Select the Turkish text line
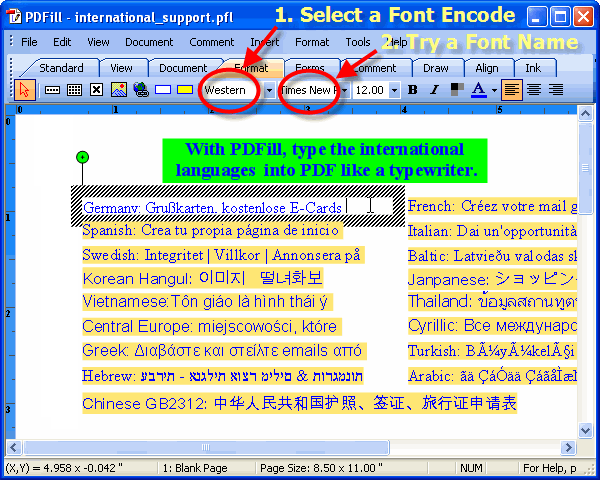Image resolution: width=600 pixels, height=480 pixels. pos(492,351)
